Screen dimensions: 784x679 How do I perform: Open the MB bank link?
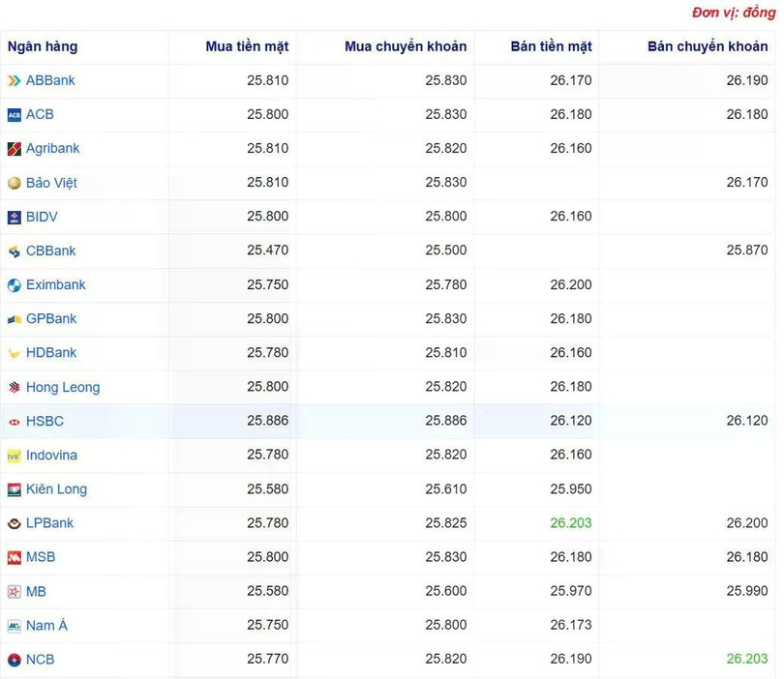click(x=36, y=592)
